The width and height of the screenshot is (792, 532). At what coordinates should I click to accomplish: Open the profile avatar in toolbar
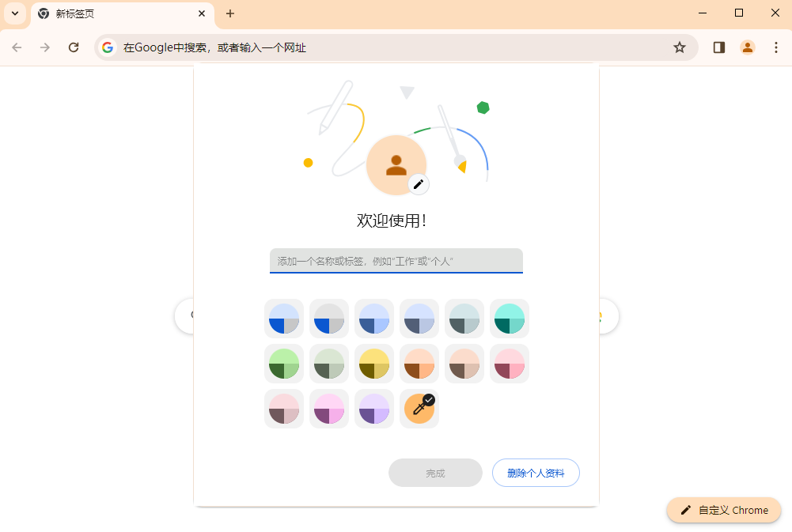pyautogui.click(x=748, y=47)
